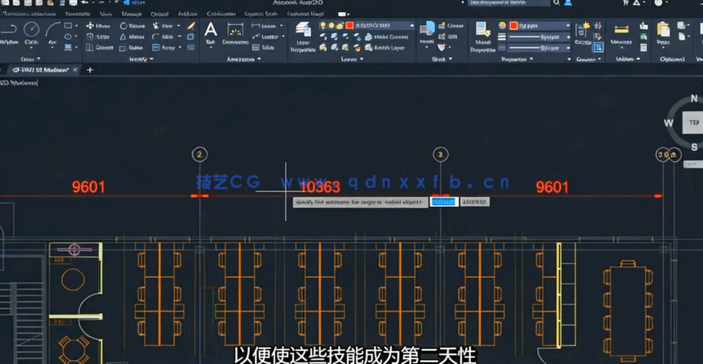Select the Rectangle tool in Draw panel
703x364 pixels.
click(x=68, y=26)
